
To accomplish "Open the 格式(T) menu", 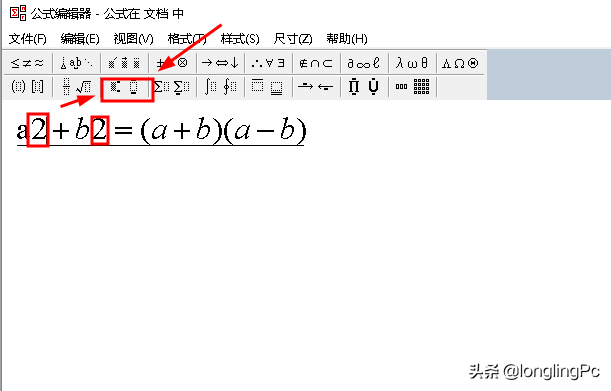I will pos(187,39).
